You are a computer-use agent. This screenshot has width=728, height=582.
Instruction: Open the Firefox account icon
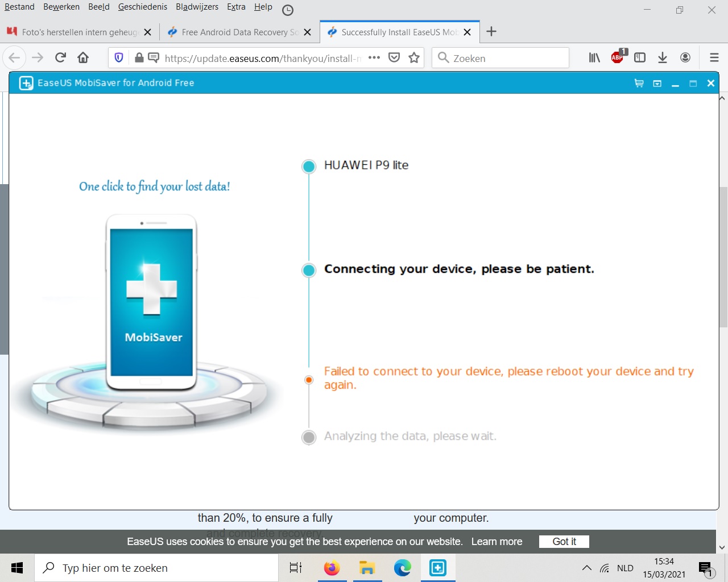pos(685,57)
